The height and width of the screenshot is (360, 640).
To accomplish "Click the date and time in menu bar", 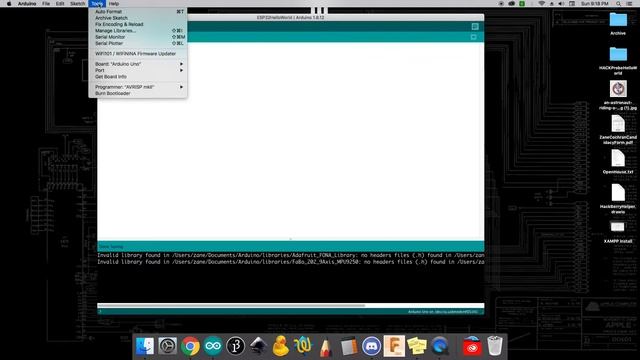I will point(595,4).
